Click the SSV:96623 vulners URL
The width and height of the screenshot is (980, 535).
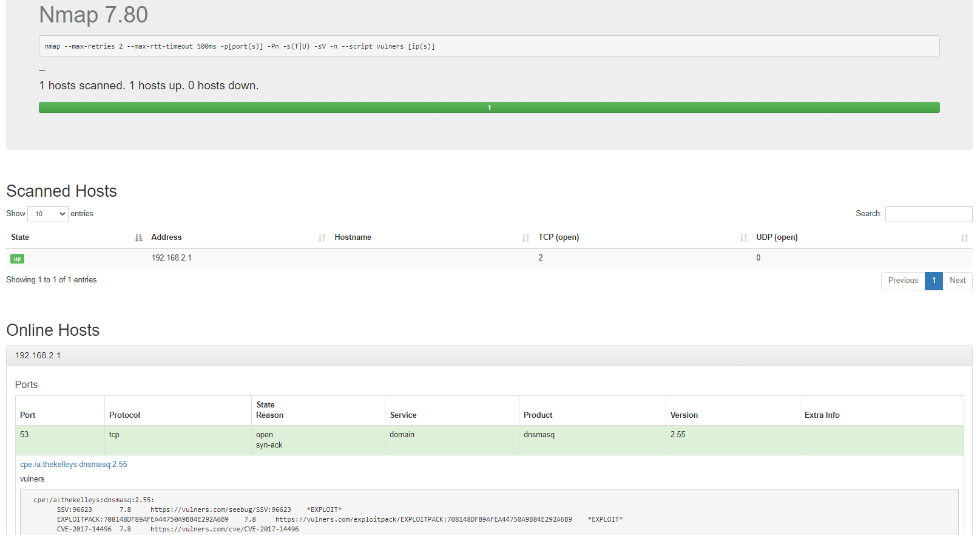point(221,510)
